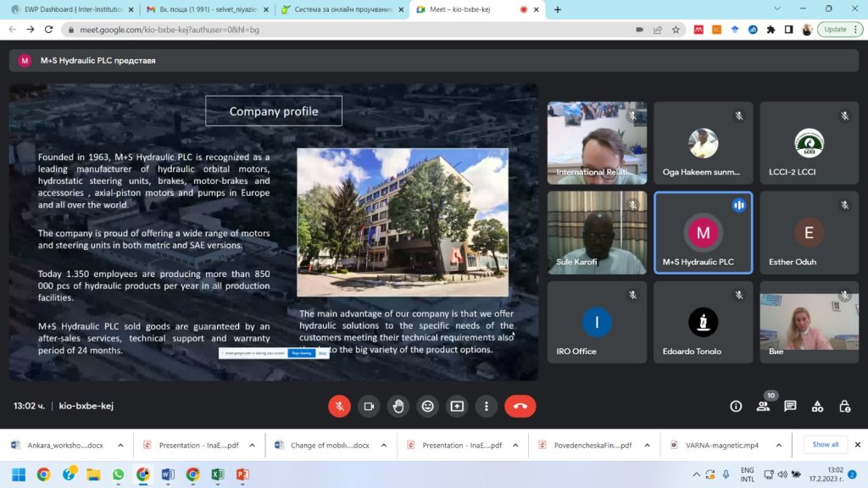This screenshot has width=868, height=488.
Task: Switch to the Gmail inbox tab
Action: [205, 9]
